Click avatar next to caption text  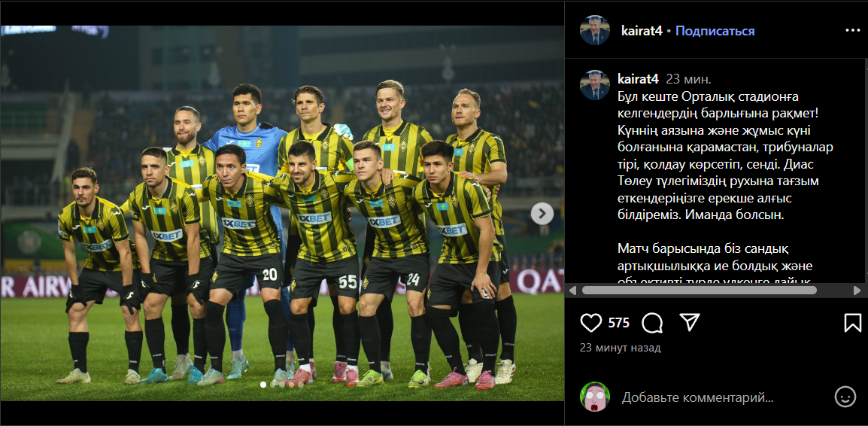pyautogui.click(x=594, y=85)
